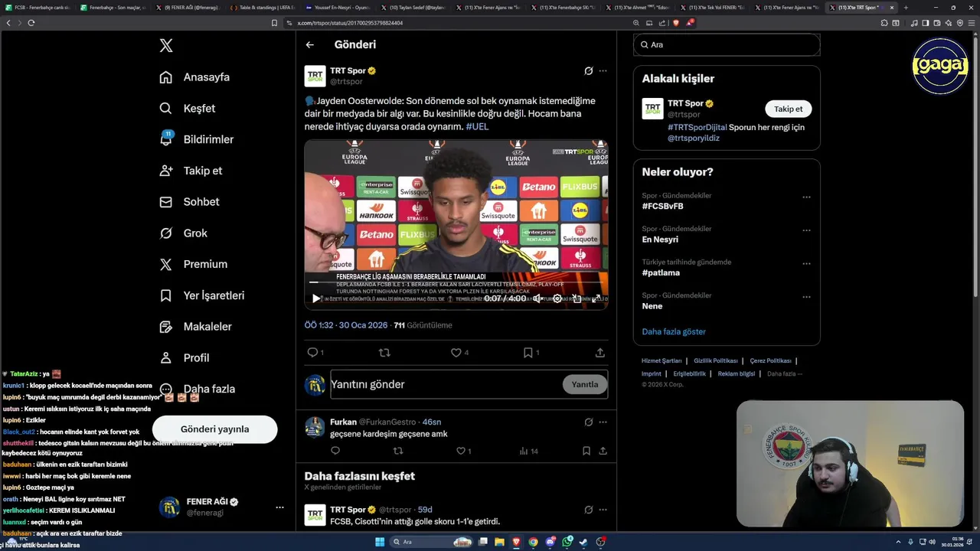Viewport: 980px width, 551px height.
Task: Open WhatsApp from taskbar
Action: pyautogui.click(x=567, y=542)
